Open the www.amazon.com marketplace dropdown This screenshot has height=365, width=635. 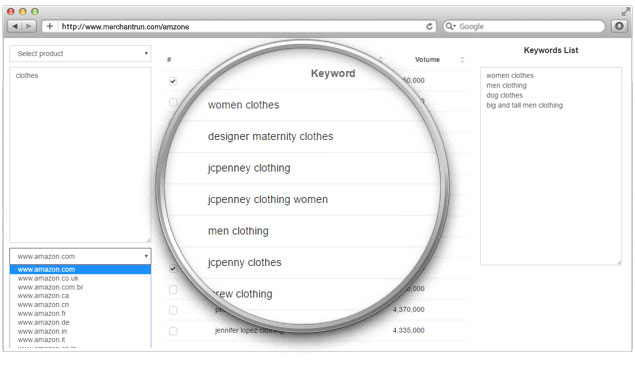coord(80,256)
